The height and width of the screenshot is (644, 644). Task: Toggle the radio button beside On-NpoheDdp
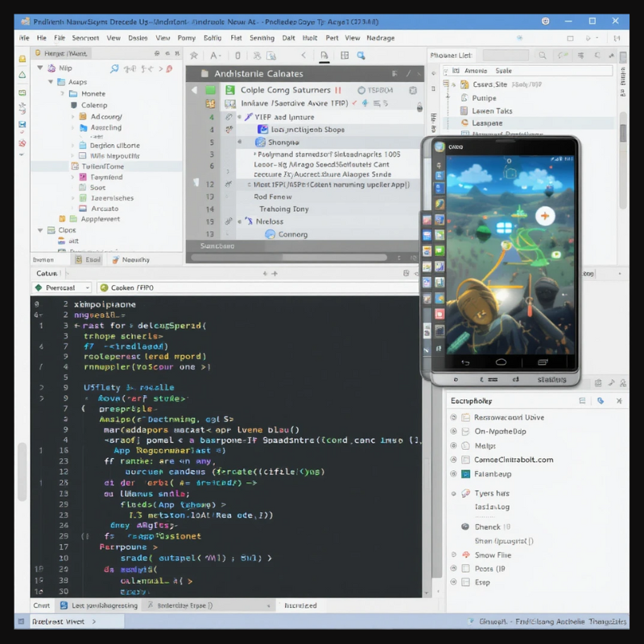455,431
